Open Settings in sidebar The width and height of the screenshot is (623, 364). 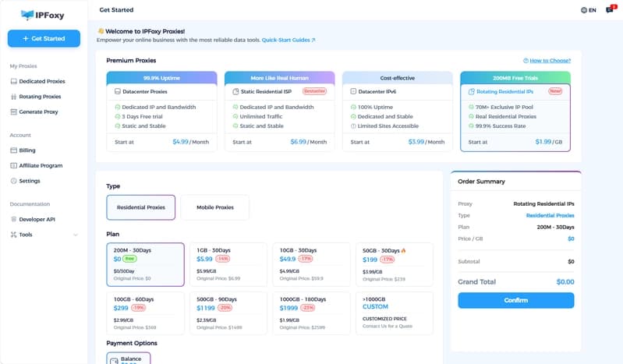[30, 181]
